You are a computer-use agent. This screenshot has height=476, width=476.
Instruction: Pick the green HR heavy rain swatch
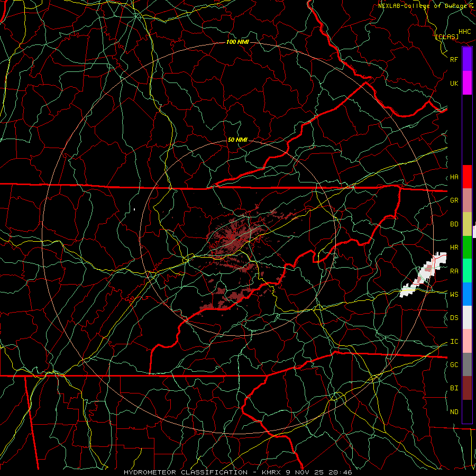click(467, 247)
